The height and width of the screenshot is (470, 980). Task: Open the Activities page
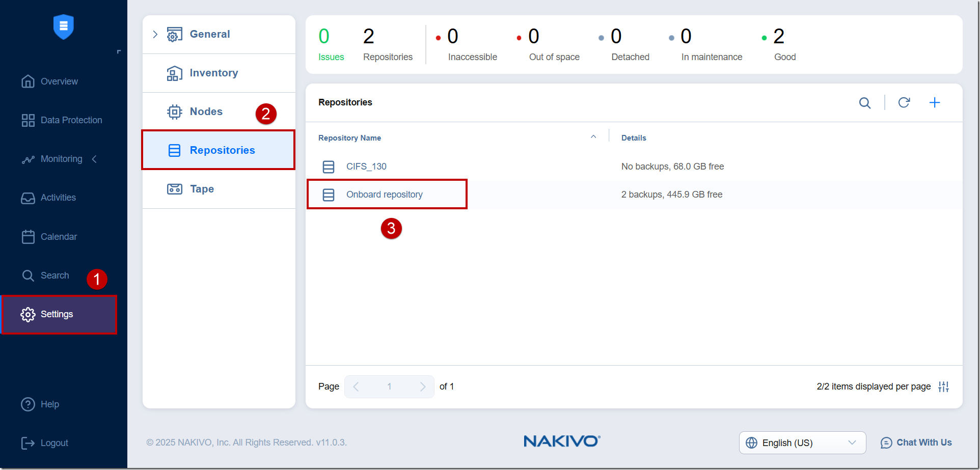(48, 198)
